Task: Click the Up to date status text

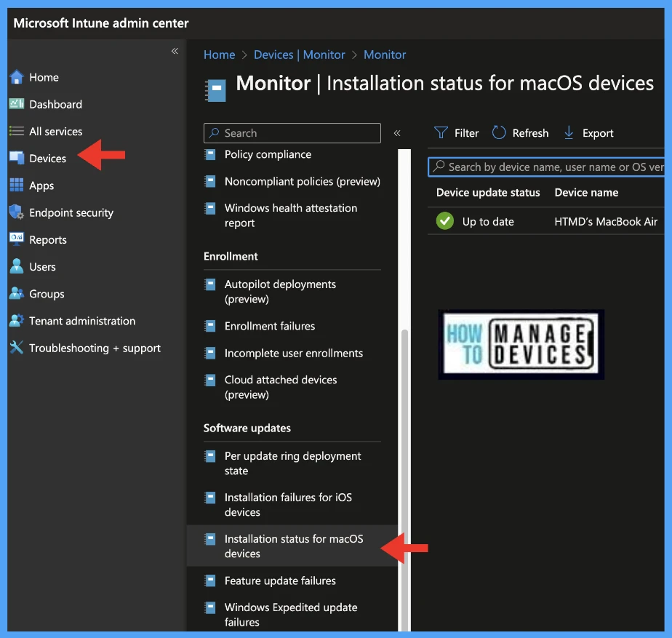Action: click(488, 222)
